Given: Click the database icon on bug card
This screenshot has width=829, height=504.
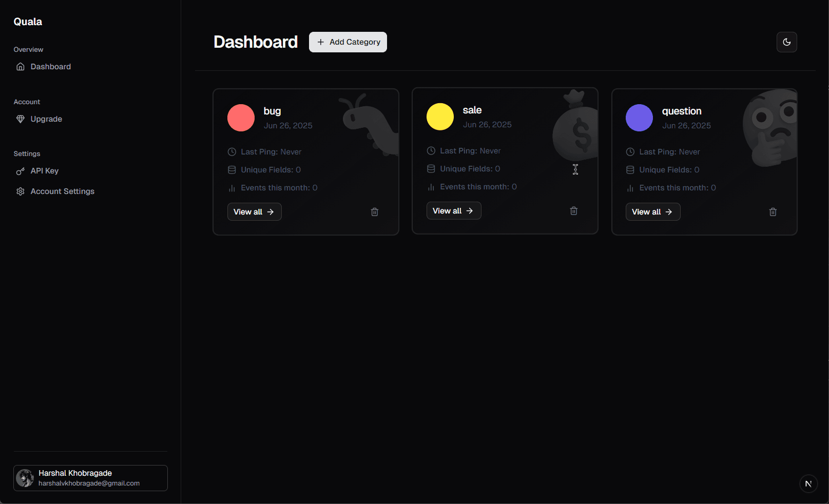Looking at the screenshot, I should (x=232, y=170).
